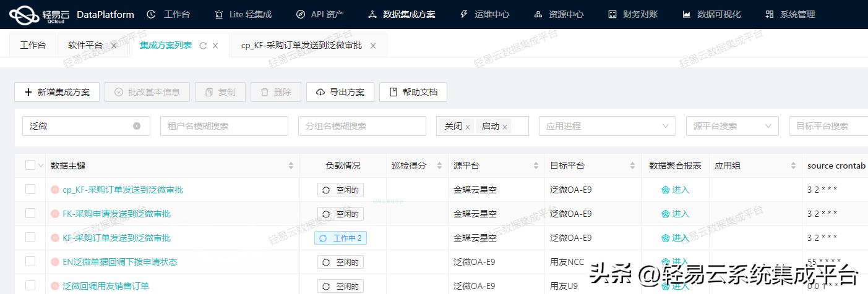The width and height of the screenshot is (868, 294).
Task: Click 用友U9 target platform cell
Action: point(564,286)
